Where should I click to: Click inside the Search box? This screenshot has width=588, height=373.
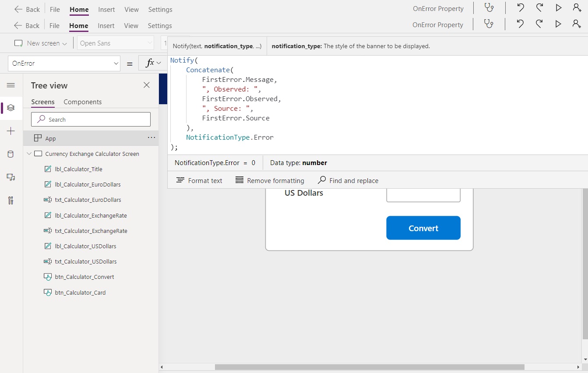point(91,119)
